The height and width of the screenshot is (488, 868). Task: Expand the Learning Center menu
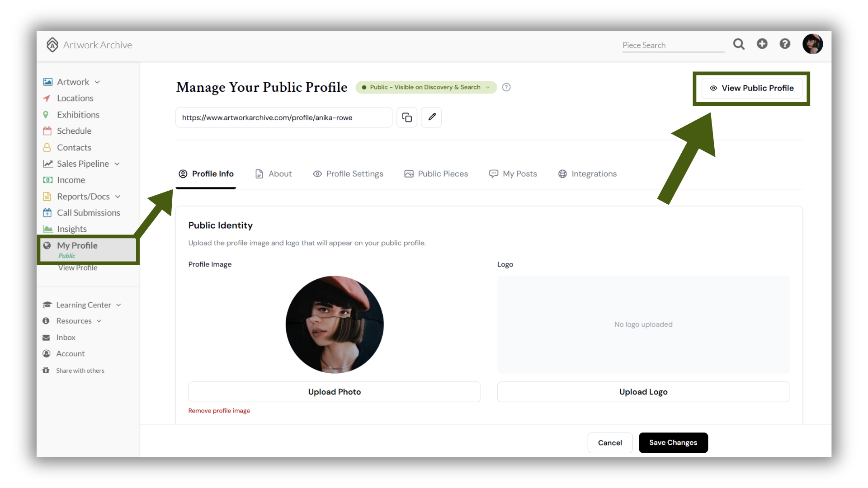82,305
